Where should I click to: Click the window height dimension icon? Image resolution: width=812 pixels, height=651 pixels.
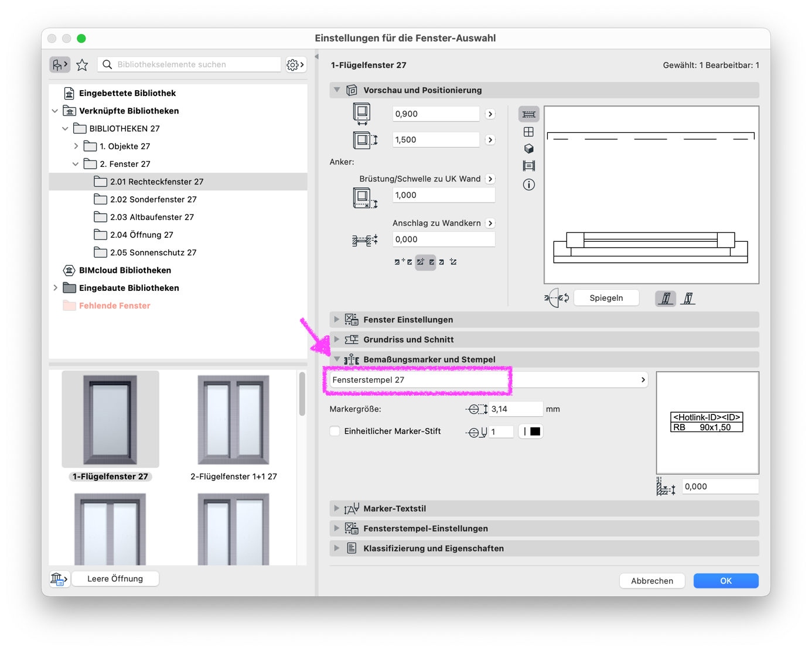pos(365,140)
